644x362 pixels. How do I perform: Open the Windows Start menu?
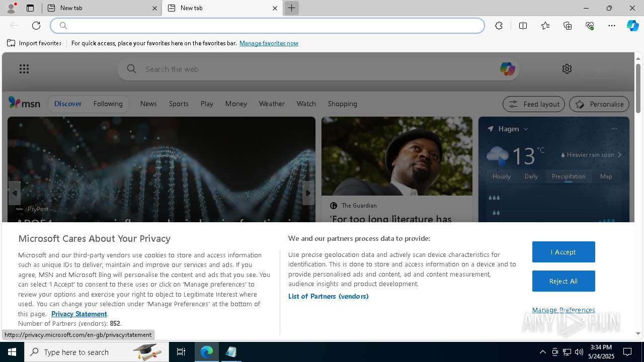point(12,352)
